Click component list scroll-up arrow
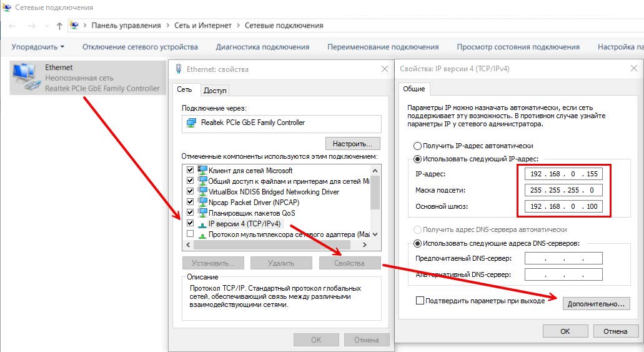 (x=375, y=170)
